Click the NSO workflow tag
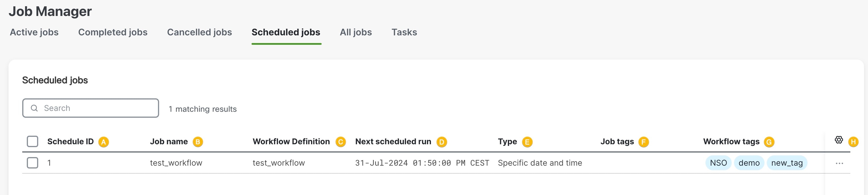868x195 pixels. click(718, 163)
